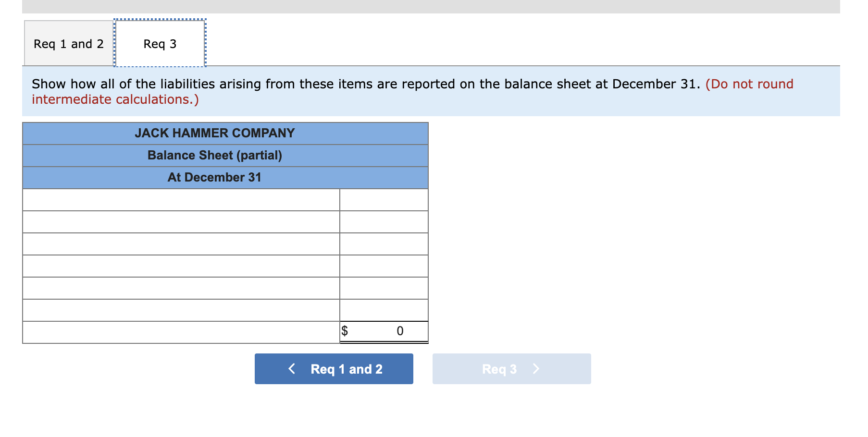Switch to the Req 3 tab

[160, 43]
